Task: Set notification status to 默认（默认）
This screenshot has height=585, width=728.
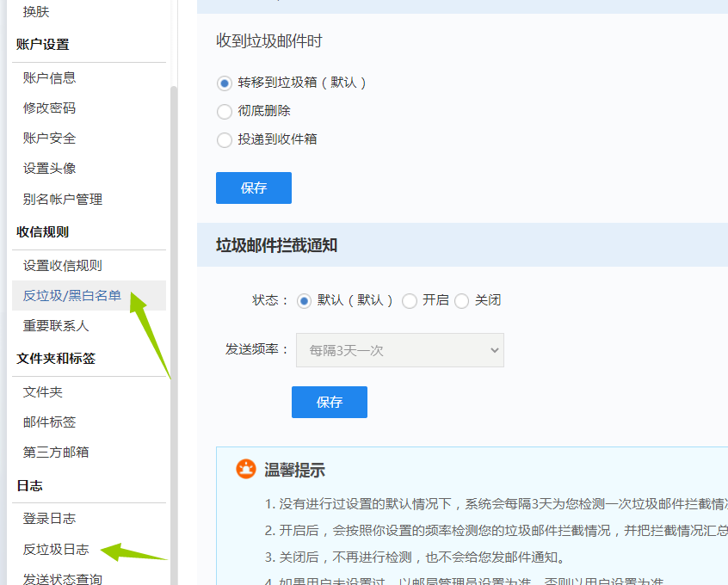Action: click(x=304, y=301)
